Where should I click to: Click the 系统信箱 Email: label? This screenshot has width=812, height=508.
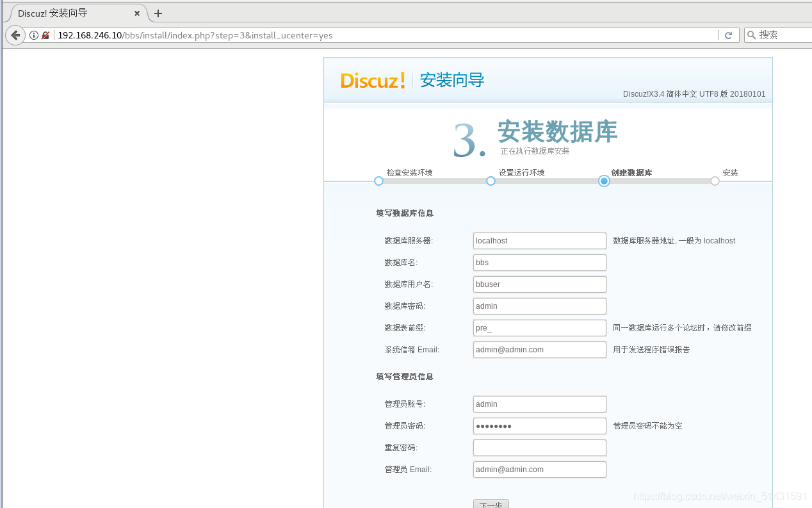point(412,350)
